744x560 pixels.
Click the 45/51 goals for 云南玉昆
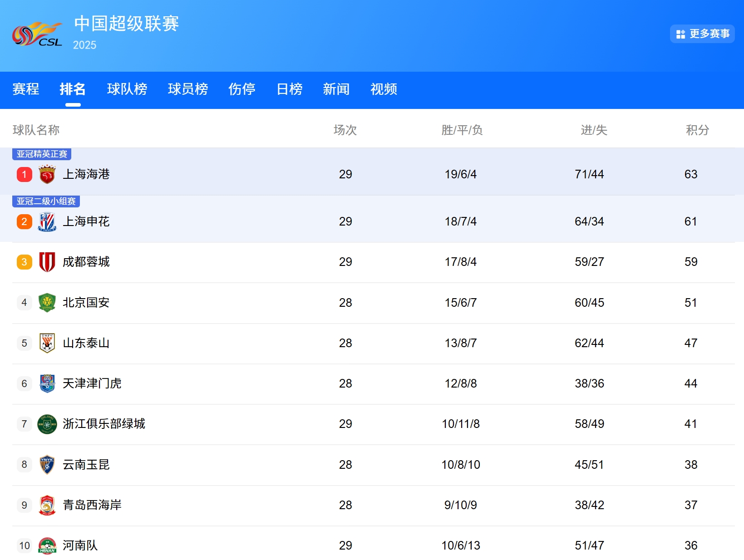(x=590, y=465)
